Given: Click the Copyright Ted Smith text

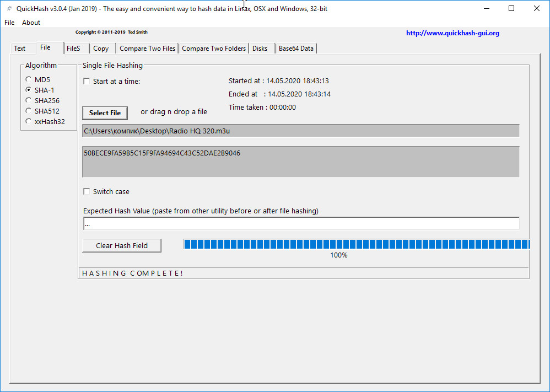Looking at the screenshot, I should 111,32.
